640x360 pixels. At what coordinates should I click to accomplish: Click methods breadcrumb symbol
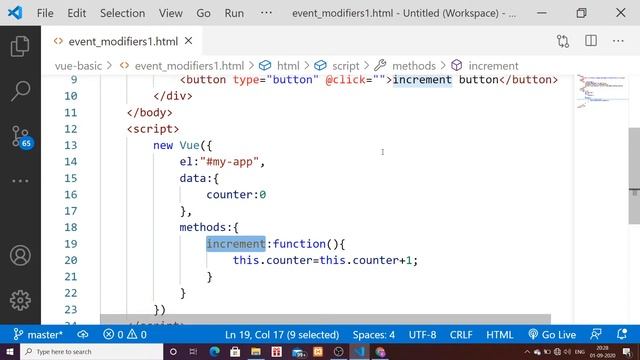(413, 66)
